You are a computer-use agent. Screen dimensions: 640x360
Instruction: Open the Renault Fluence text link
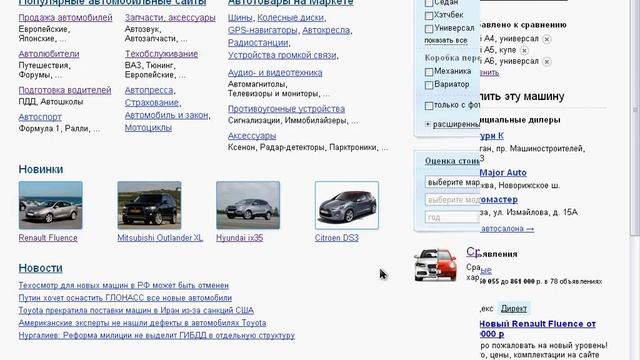click(48, 238)
